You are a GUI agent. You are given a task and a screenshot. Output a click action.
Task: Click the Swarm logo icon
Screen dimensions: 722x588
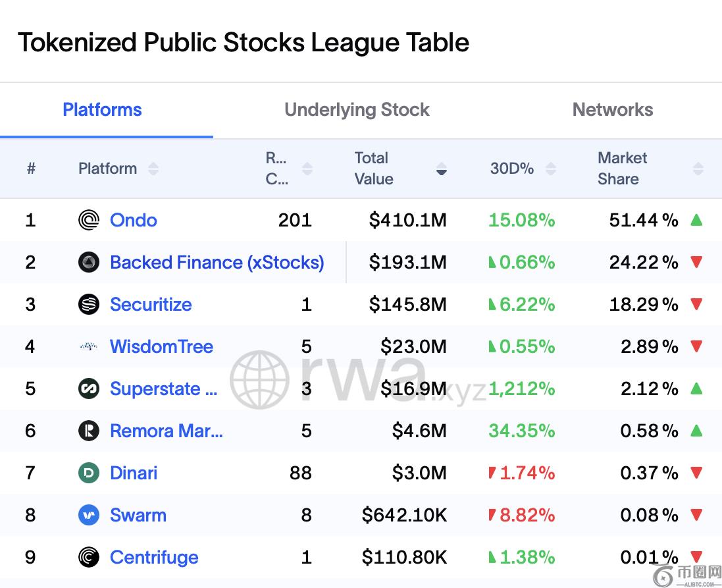pos(89,515)
